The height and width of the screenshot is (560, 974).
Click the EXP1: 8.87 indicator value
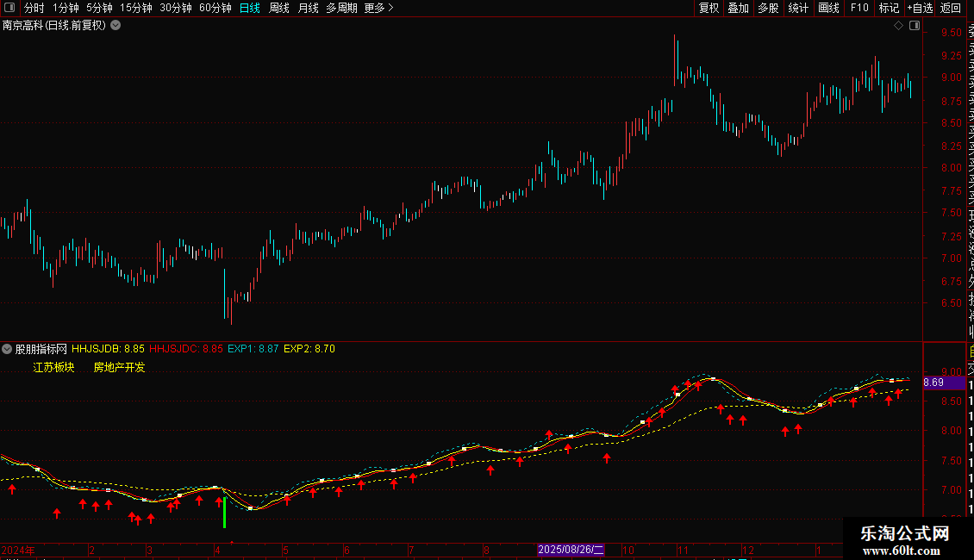[253, 349]
